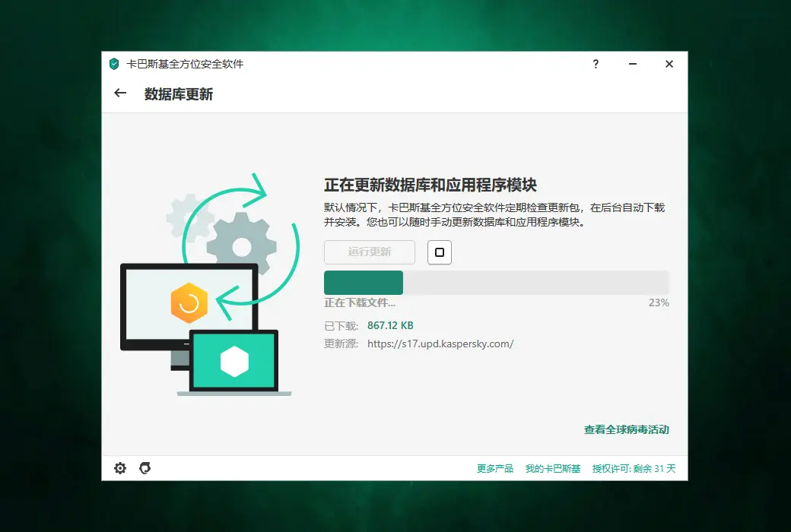Click the 授权许可: 剩余 31 天 link
The width and height of the screenshot is (791, 532).
tap(634, 468)
